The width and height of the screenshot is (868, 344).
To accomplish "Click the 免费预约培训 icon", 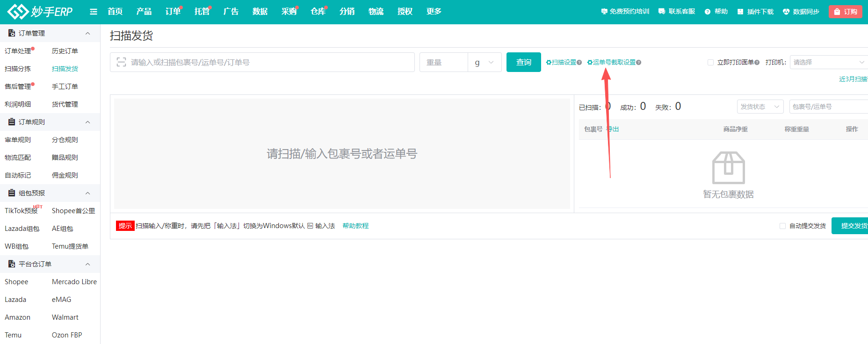I will coord(604,12).
